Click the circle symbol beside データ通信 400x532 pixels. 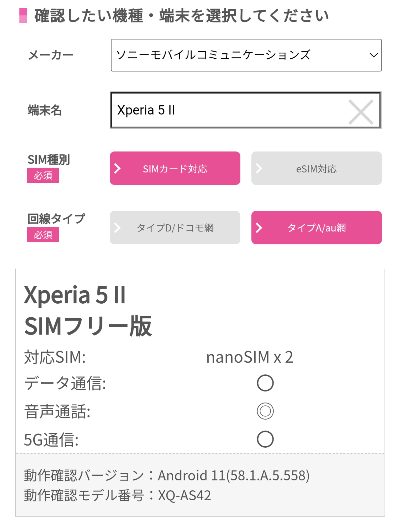265,383
